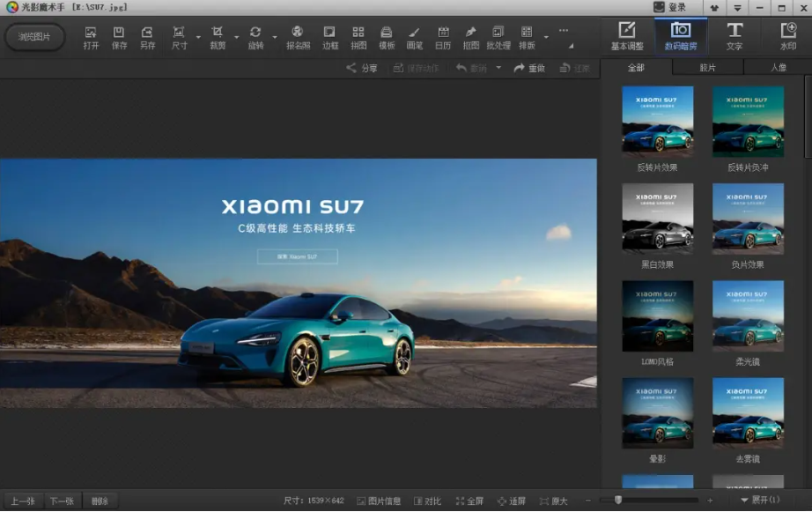Image resolution: width=812 pixels, height=512 pixels.
Task: Open the 边框 (Border) tool
Action: click(329, 38)
